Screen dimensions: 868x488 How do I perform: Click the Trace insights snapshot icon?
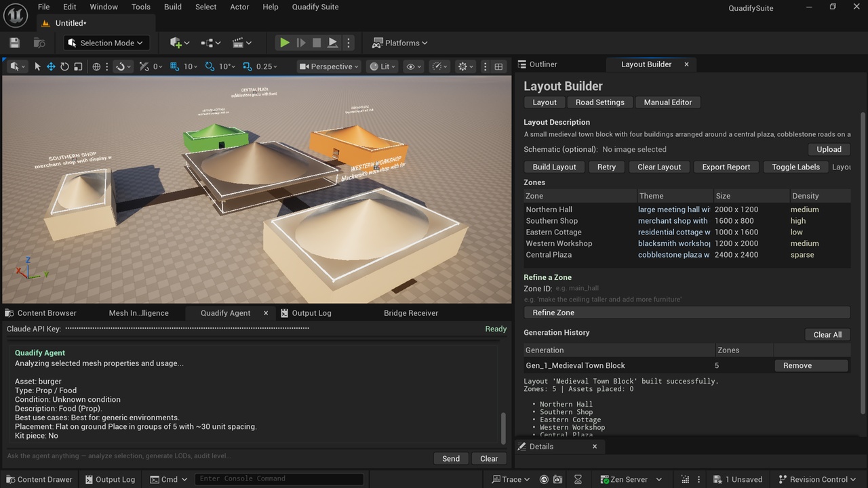[x=544, y=479]
